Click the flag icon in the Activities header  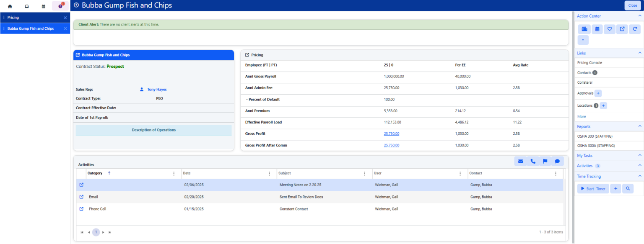coord(545,161)
